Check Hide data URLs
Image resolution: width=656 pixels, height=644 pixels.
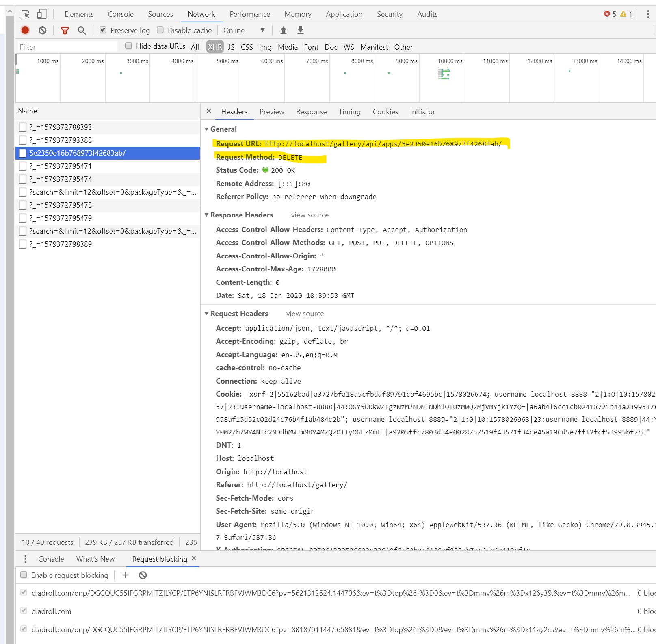click(128, 46)
